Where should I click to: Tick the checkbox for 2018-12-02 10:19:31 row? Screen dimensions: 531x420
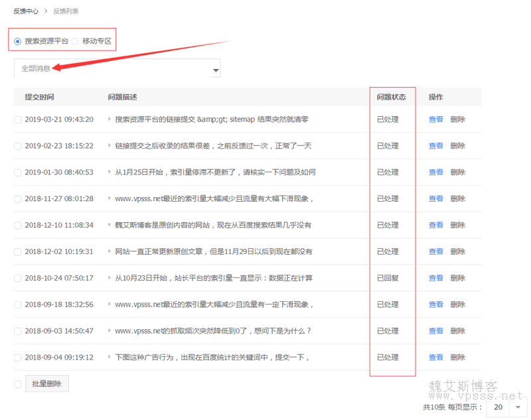point(18,251)
